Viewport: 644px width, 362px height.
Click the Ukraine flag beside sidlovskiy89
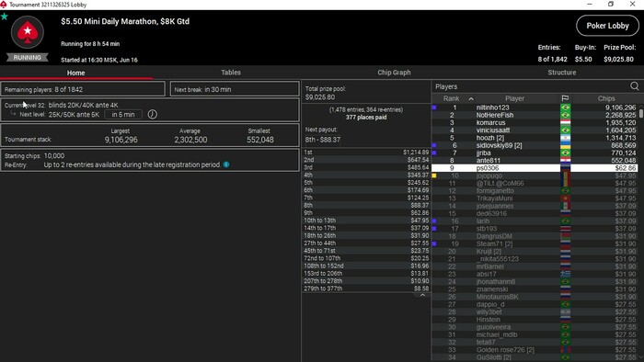click(x=566, y=145)
